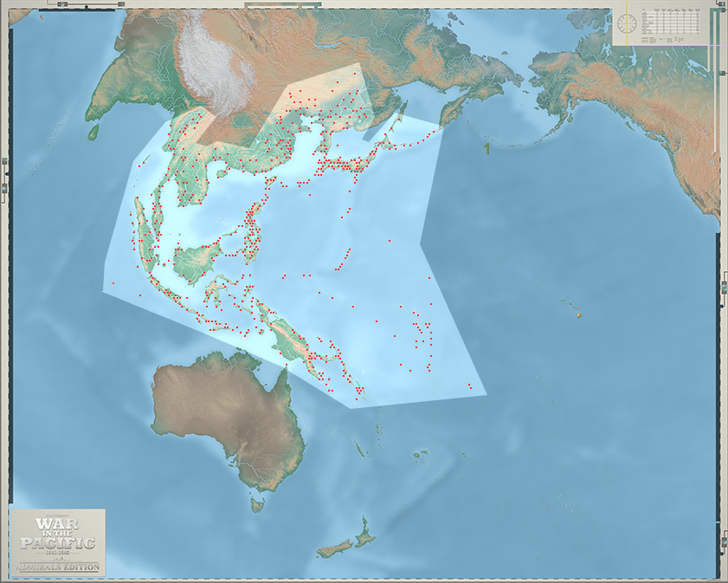728x583 pixels.
Task: Click the War in the Pacific logo plate
Action: click(58, 542)
